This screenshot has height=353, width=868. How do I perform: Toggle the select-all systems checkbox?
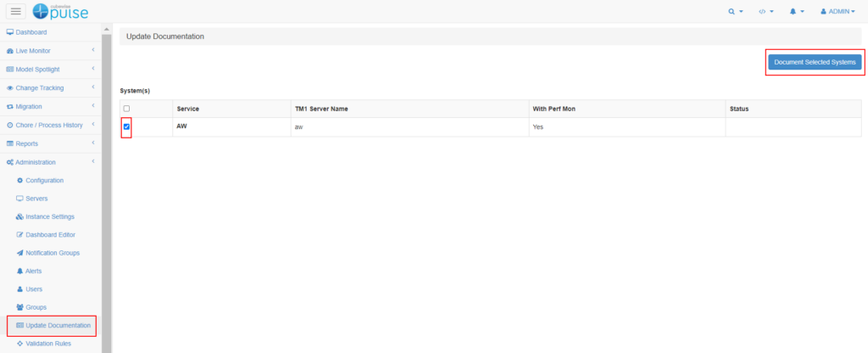coord(126,109)
